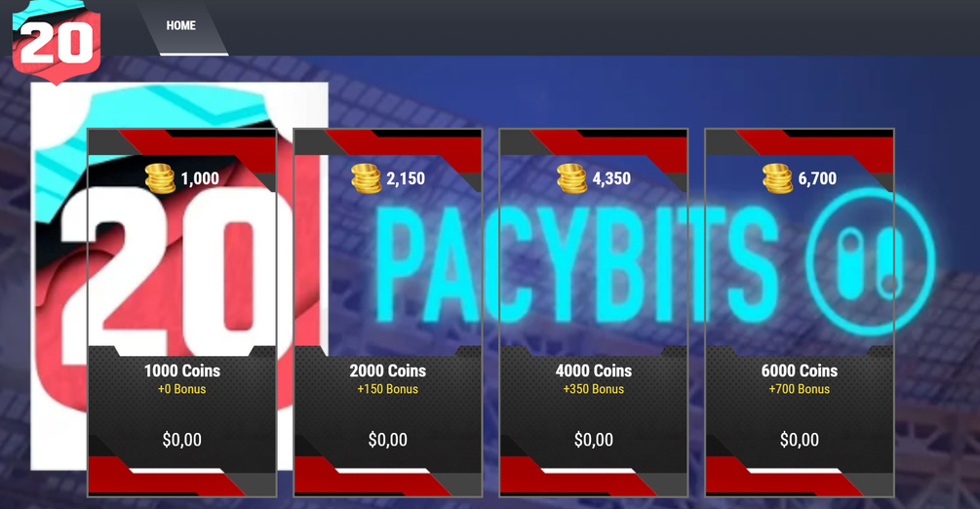The image size is (980, 509).
Task: Click the gold coin stack beside 1,000
Action: point(160,178)
